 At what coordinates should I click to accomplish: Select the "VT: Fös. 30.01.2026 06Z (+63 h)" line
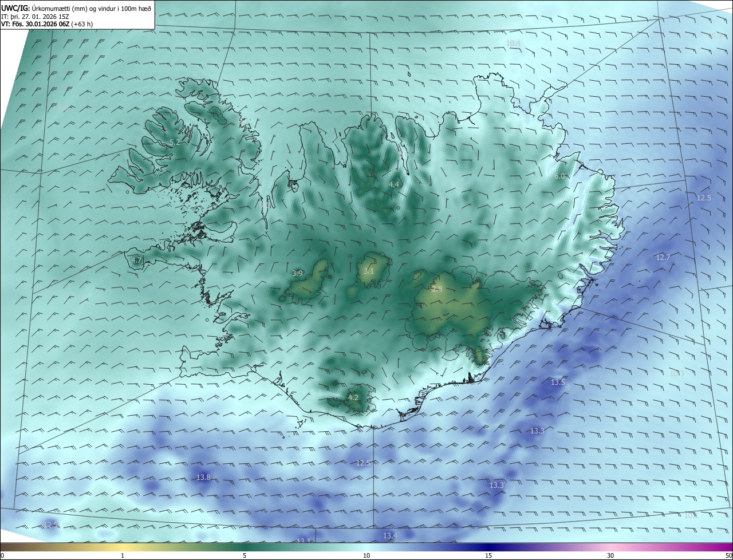click(47, 24)
